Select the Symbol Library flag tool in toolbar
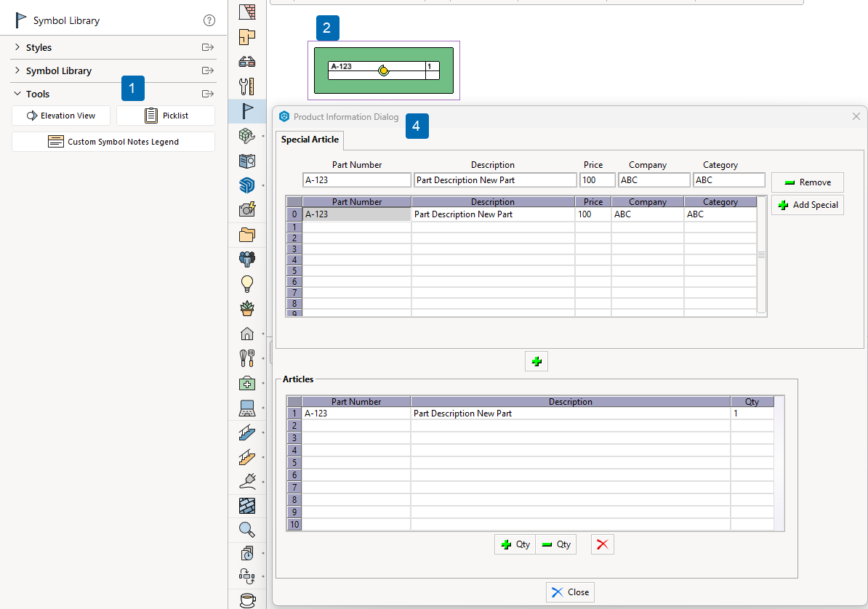This screenshot has width=868, height=609. (247, 110)
